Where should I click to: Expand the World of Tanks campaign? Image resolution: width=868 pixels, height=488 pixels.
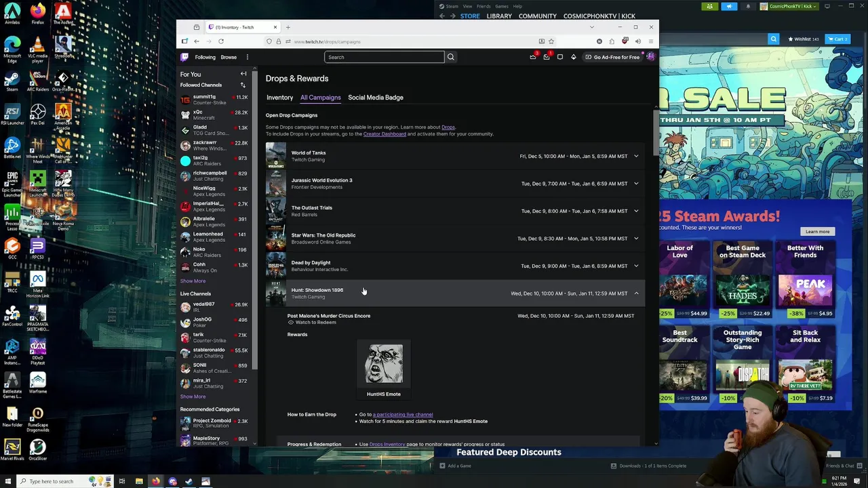[x=636, y=156]
